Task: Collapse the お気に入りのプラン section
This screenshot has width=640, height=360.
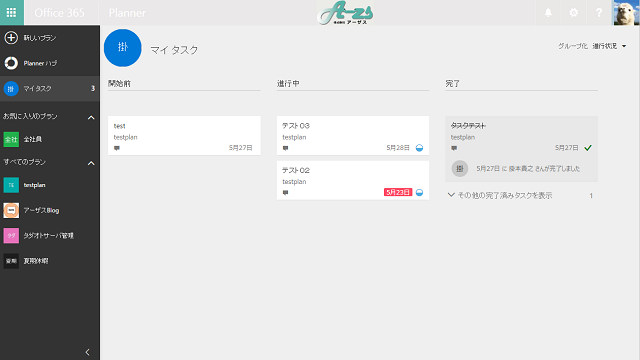Action: point(91,118)
